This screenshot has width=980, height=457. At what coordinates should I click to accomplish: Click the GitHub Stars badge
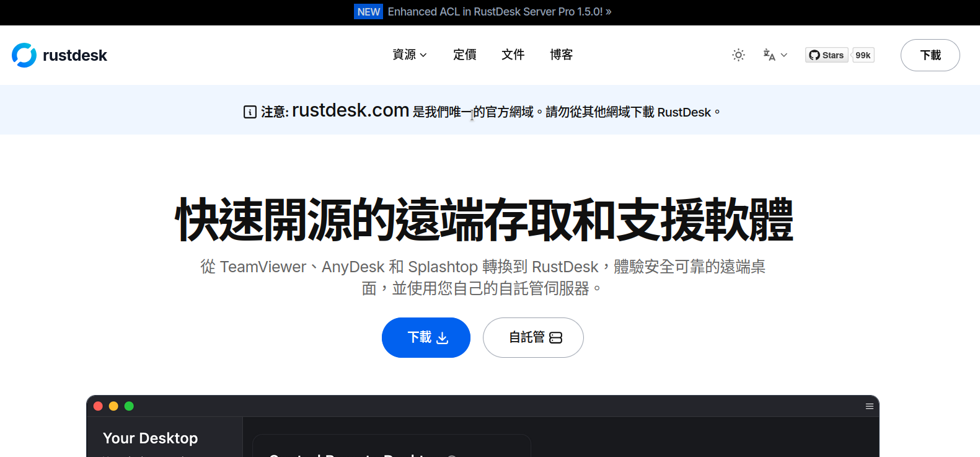(827, 55)
